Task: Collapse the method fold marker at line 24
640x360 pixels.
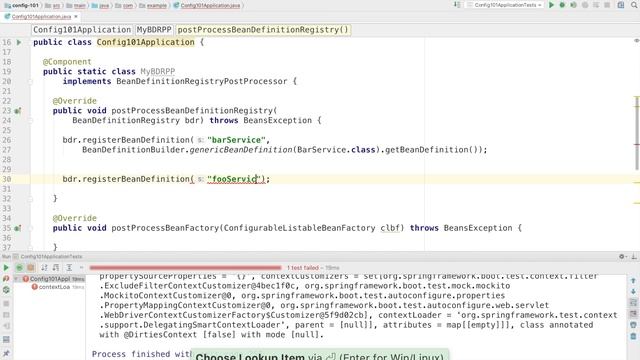Action: point(30,121)
